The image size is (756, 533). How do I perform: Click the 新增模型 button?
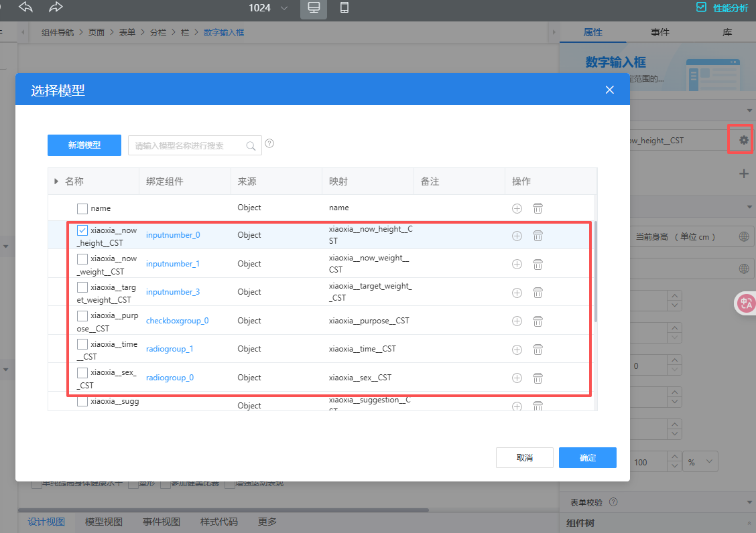[x=84, y=145]
